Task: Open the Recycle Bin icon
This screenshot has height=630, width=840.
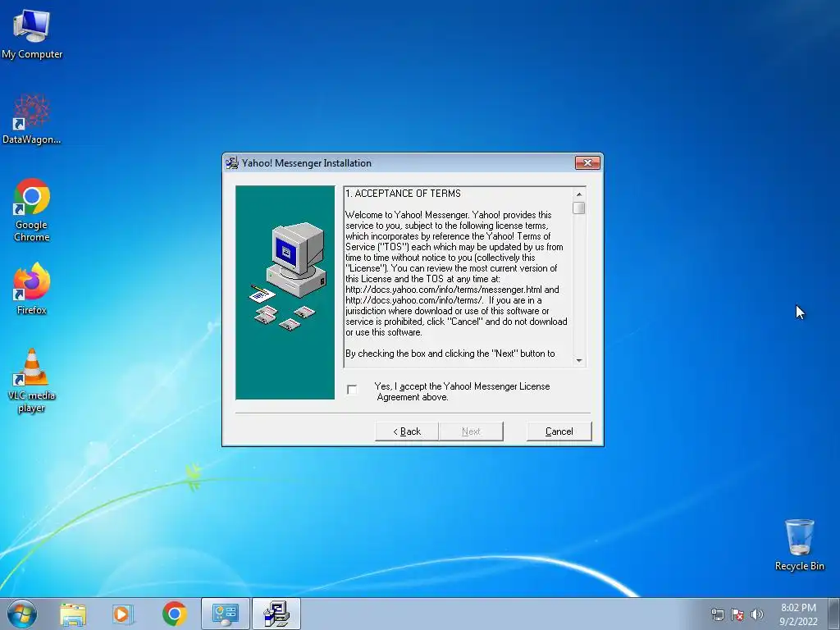Action: pos(799,545)
